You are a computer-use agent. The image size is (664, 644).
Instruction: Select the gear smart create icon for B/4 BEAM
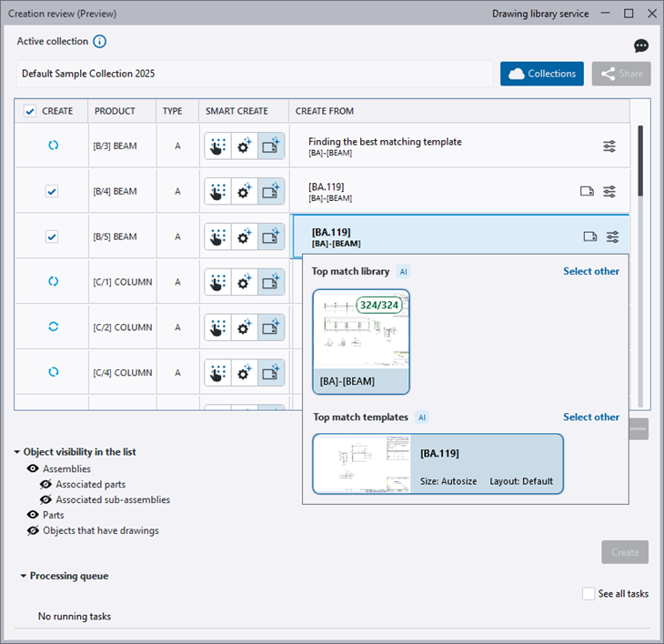click(x=244, y=191)
